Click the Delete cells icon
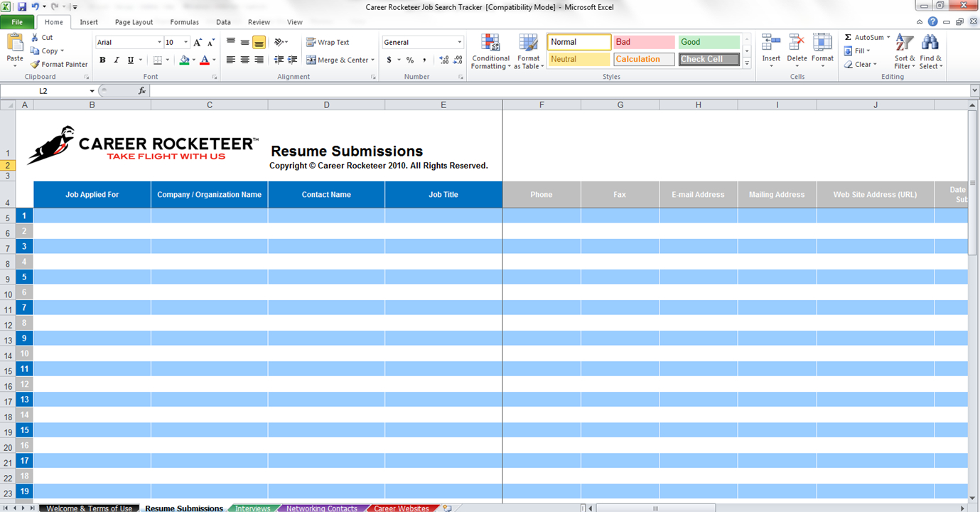The width and height of the screenshot is (980, 512). click(x=797, y=43)
